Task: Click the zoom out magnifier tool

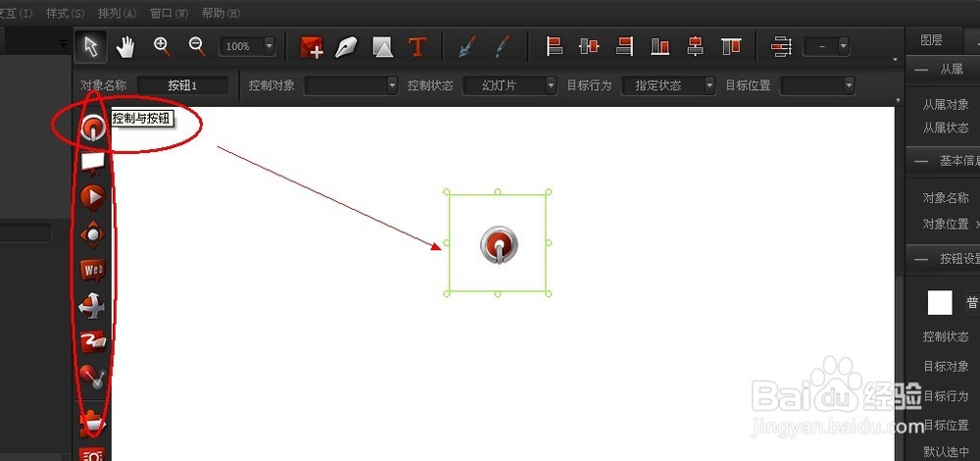Action: (197, 46)
